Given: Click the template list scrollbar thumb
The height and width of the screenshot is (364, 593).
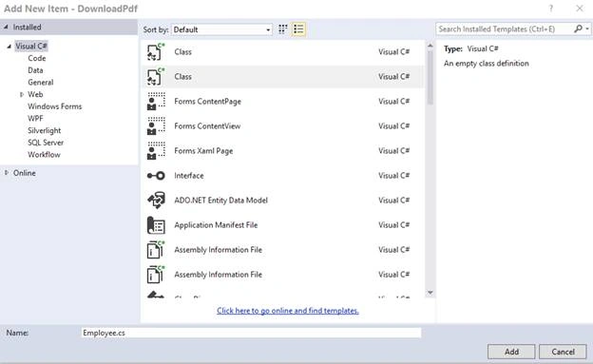Looking at the screenshot, I should tap(430, 78).
